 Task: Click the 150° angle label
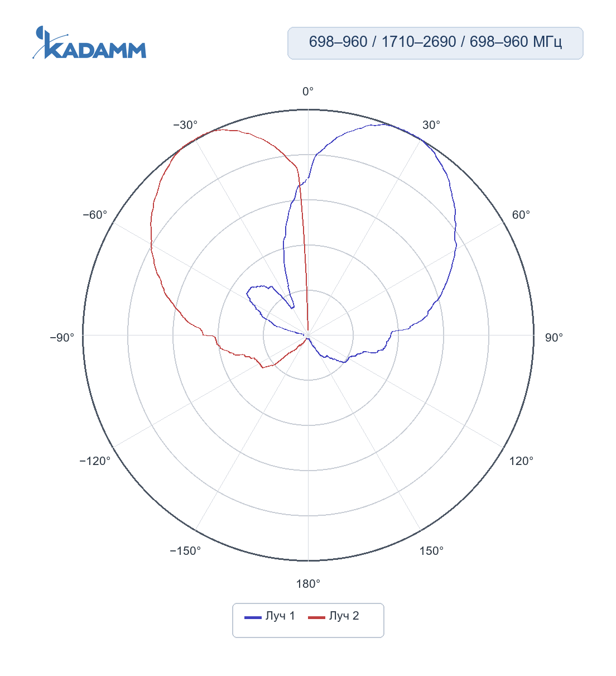[x=431, y=551]
